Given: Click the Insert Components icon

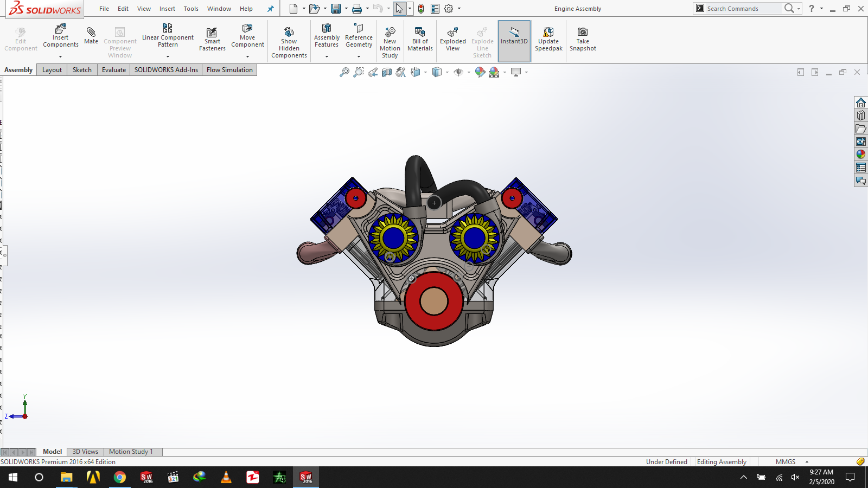Looking at the screenshot, I should [61, 36].
